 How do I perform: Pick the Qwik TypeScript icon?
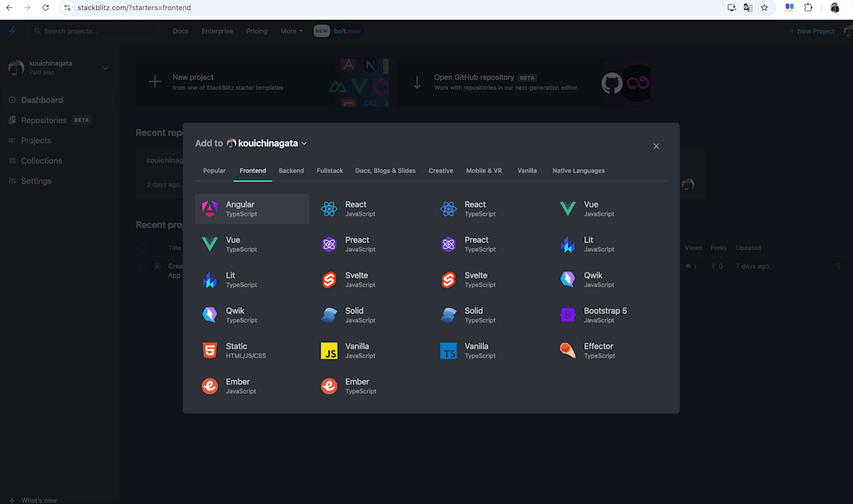210,315
